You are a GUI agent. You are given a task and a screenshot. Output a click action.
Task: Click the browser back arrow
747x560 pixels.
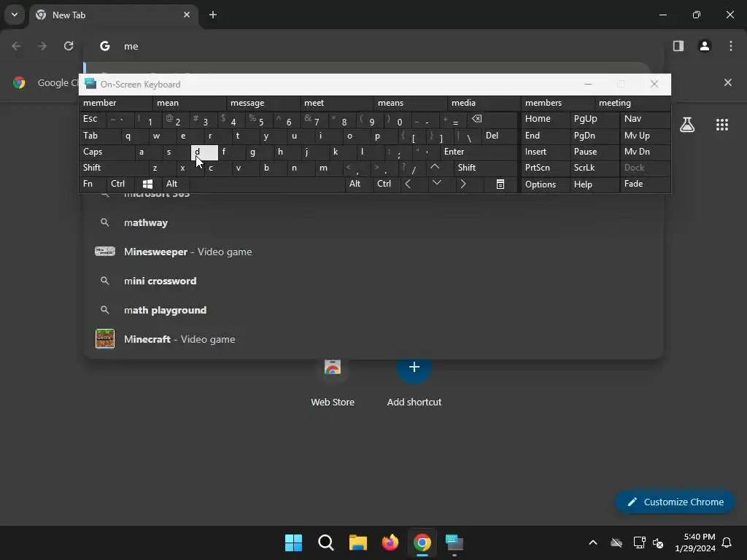pyautogui.click(x=16, y=46)
